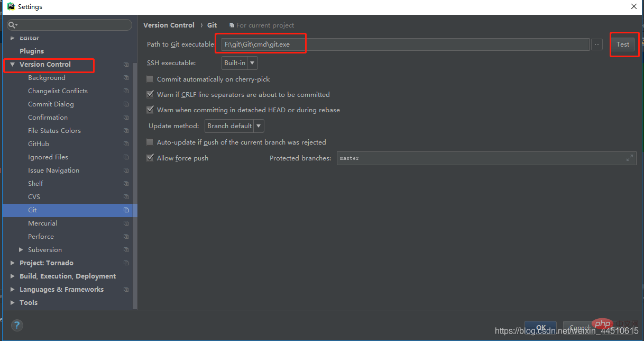Toggle Warn when committing in detached HEAD
Screen dimensions: 644x341
click(x=150, y=110)
